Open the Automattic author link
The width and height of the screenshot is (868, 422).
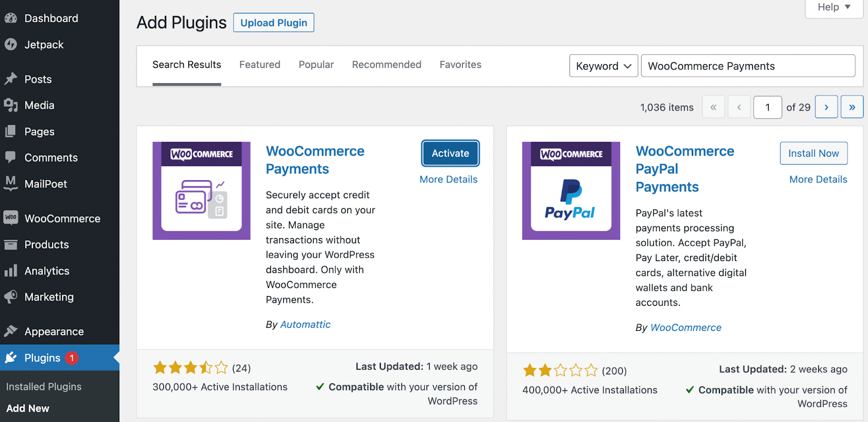305,324
